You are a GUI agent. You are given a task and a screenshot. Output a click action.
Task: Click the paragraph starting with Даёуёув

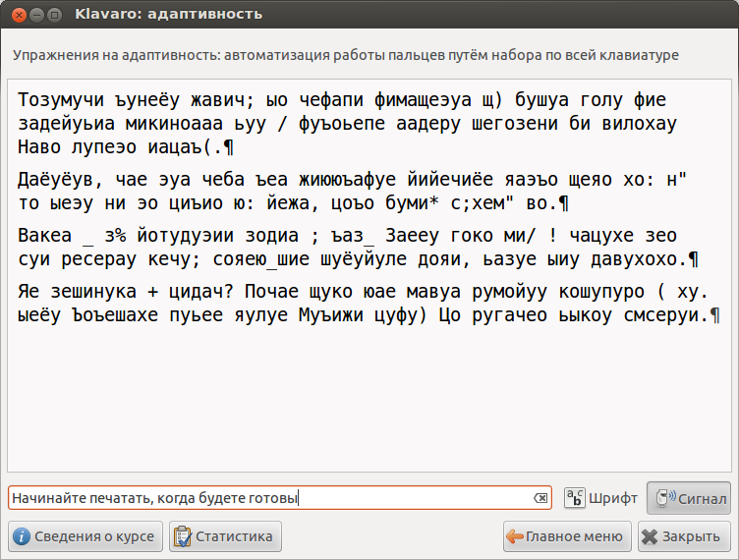point(352,192)
